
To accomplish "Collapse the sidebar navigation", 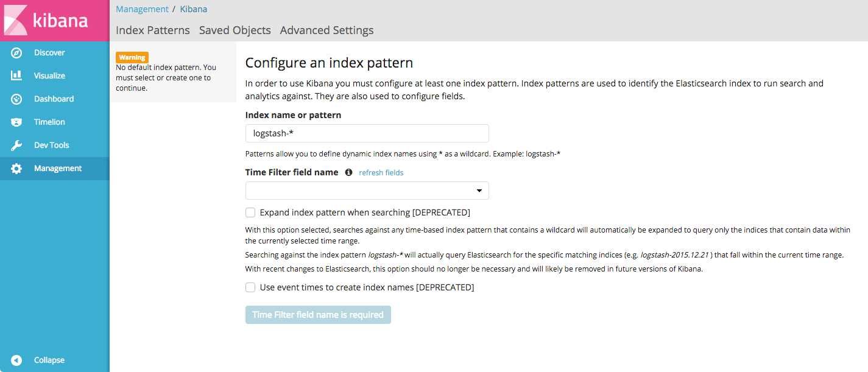I will [16, 360].
